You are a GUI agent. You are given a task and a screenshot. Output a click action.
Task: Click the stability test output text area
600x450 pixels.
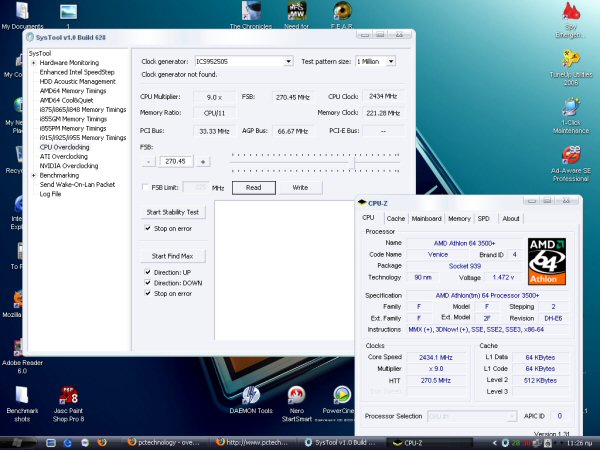pos(284,270)
